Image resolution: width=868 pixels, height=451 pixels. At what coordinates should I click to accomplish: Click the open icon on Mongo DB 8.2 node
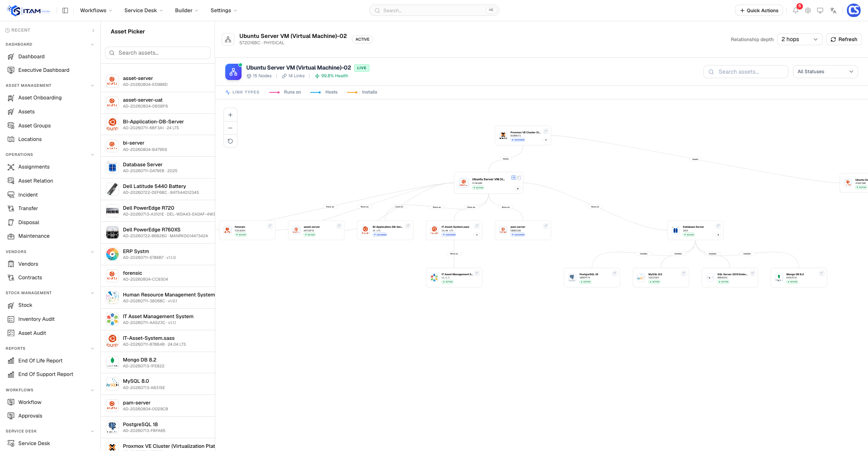(x=821, y=273)
